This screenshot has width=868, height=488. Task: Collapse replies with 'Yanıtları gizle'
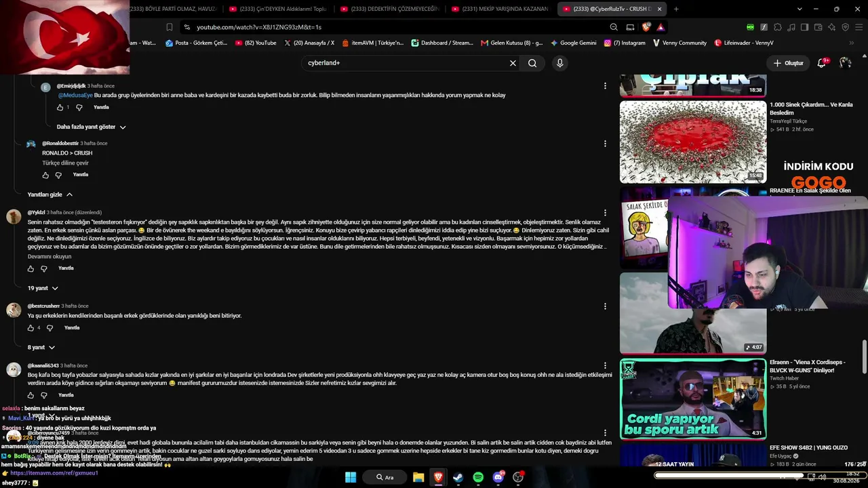[50, 195]
